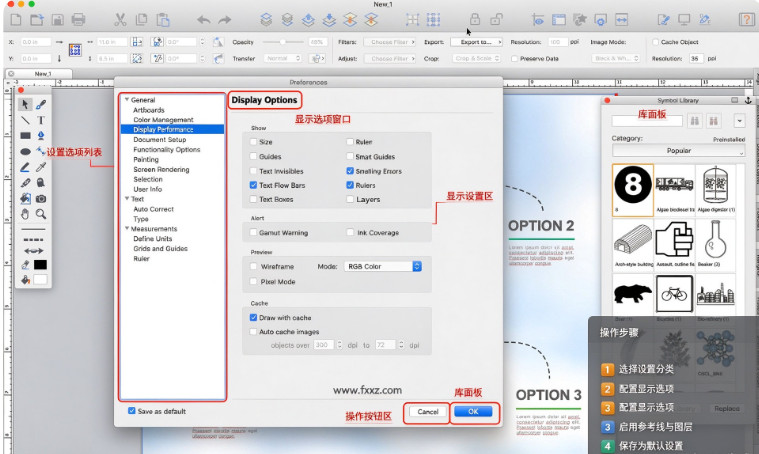Toggle the Text Flow Bars checkbox
The image size is (759, 454).
point(253,185)
